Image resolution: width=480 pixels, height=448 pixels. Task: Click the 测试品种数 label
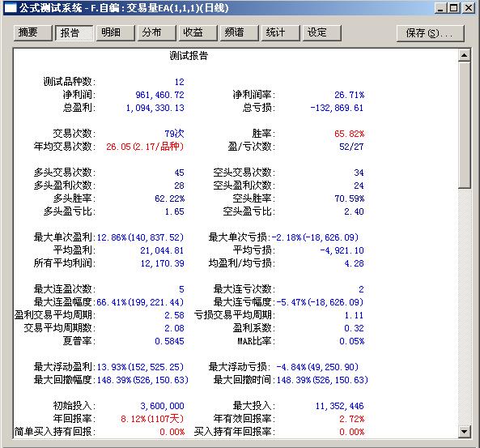click(69, 82)
